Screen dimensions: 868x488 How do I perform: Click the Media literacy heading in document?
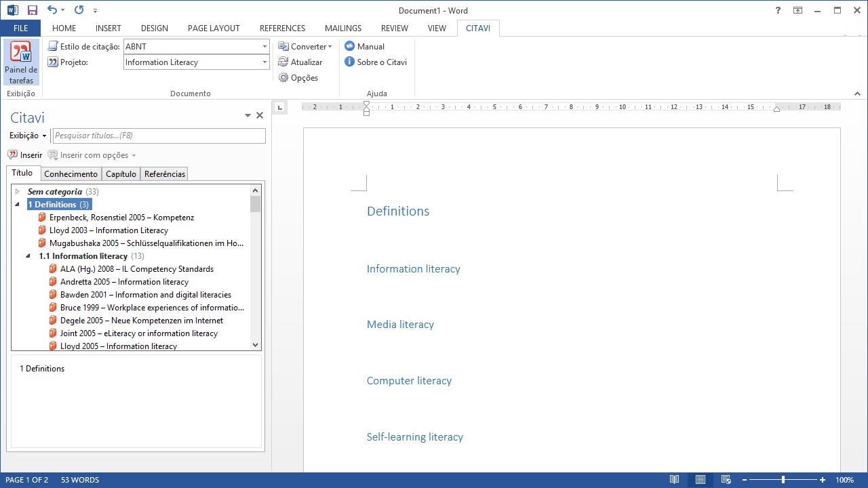[400, 325]
